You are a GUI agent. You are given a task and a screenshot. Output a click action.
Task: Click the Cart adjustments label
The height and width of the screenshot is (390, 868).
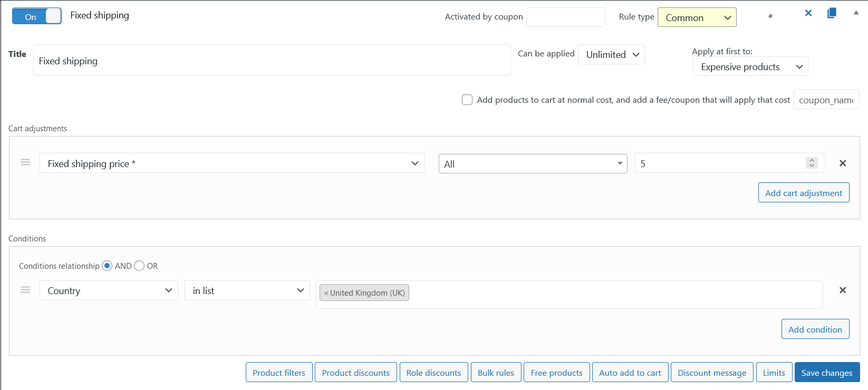(38, 129)
